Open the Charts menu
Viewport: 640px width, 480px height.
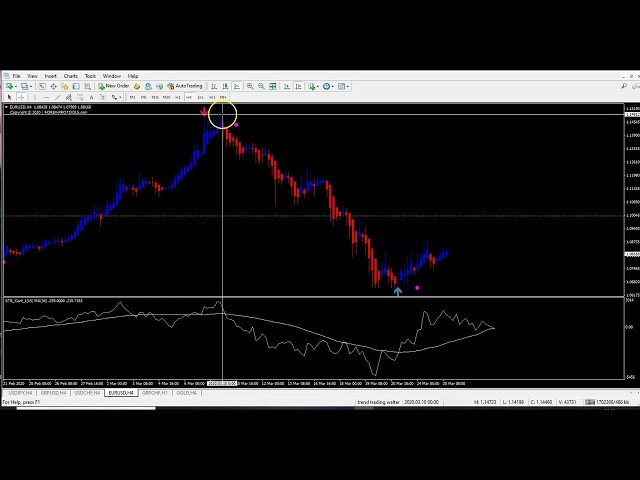pos(70,76)
